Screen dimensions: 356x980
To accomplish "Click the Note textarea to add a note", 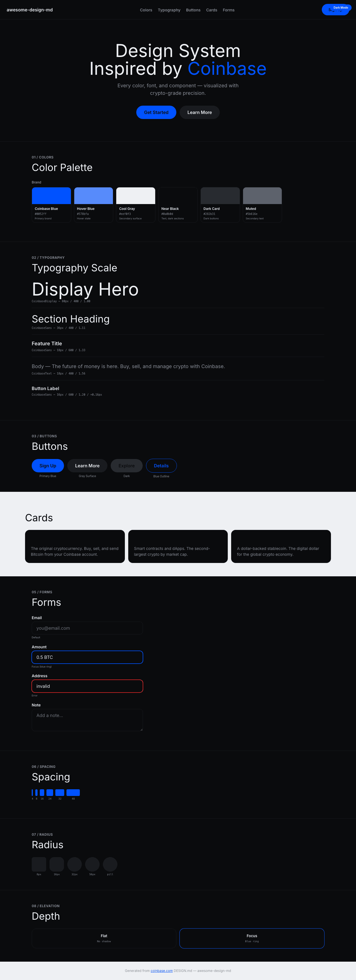I will tap(87, 719).
